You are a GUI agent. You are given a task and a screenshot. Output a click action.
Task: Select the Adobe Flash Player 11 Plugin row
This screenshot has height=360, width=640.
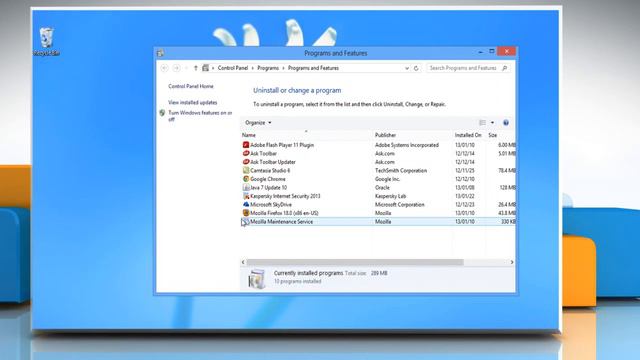[378, 145]
